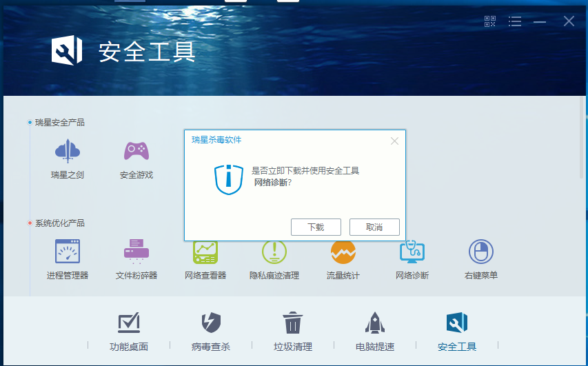Viewport: 588px width, 366px height.
Task: Minimize the 安全工具 window
Action: tap(540, 22)
